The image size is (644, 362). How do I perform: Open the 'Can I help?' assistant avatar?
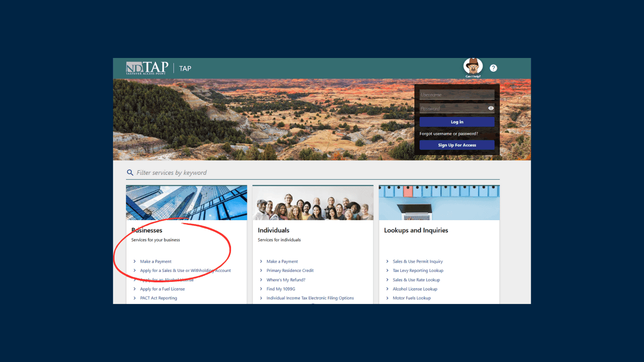pos(473,66)
